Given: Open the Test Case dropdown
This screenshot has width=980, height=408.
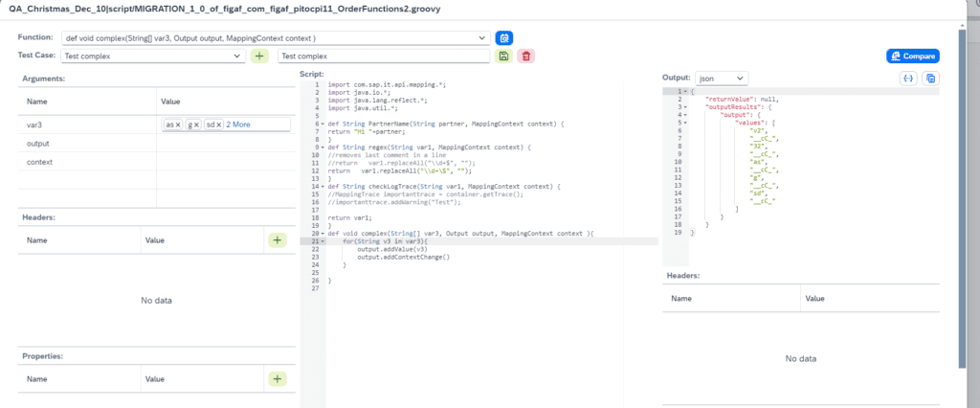Looking at the screenshot, I should tap(237, 57).
